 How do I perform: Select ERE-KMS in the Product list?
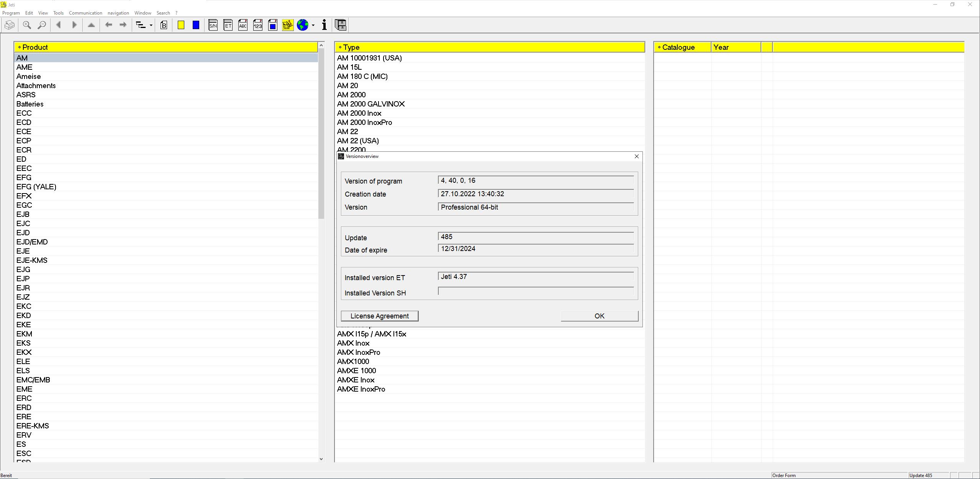tap(166, 426)
